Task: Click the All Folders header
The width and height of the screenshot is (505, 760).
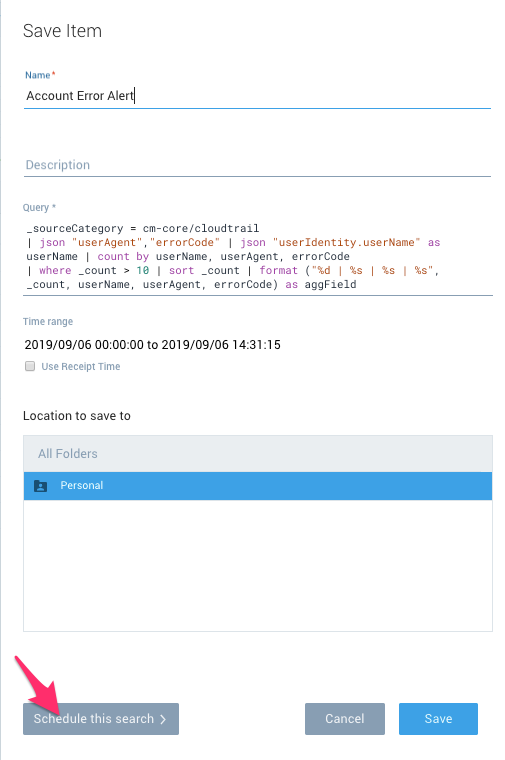Action: (x=258, y=454)
